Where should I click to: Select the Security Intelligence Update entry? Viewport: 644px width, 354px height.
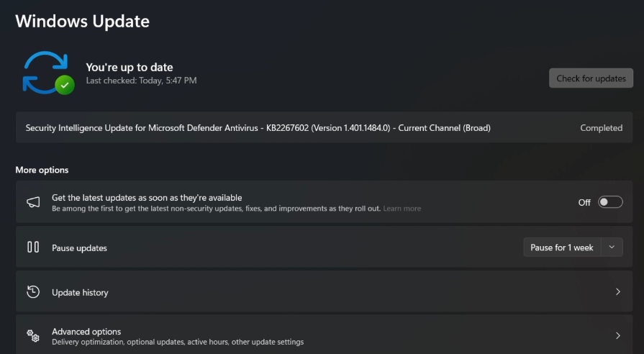[258, 128]
